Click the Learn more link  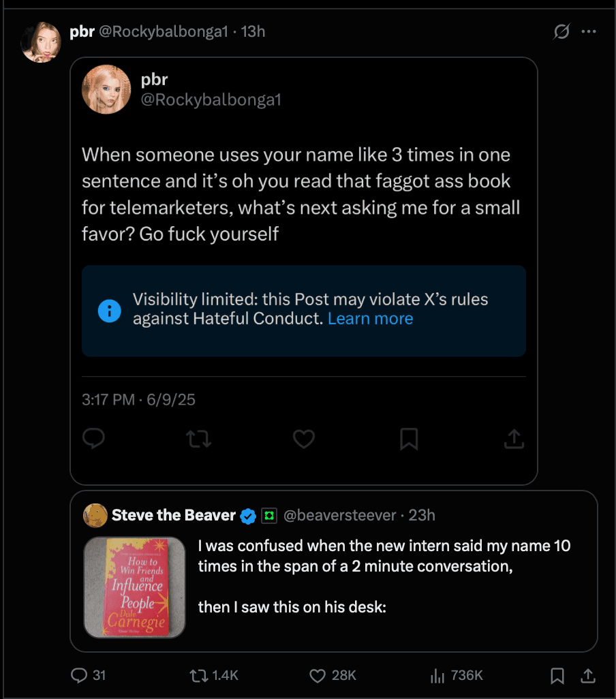[x=370, y=319]
